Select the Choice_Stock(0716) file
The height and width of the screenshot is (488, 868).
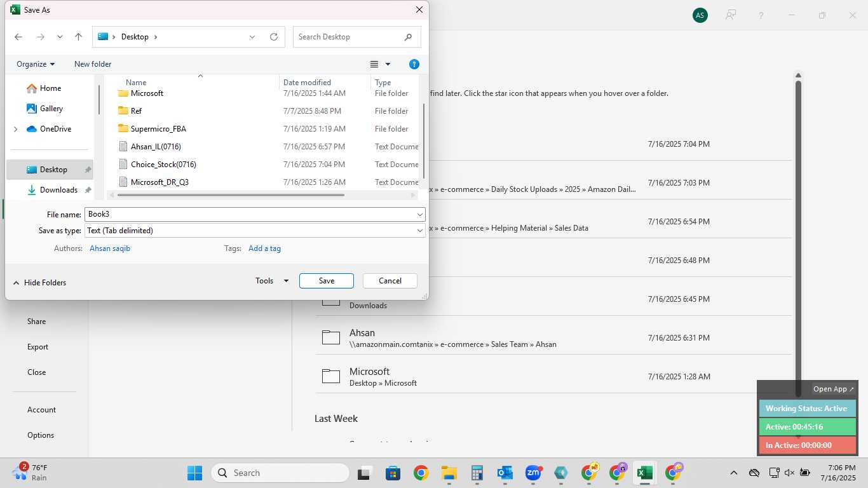click(163, 165)
